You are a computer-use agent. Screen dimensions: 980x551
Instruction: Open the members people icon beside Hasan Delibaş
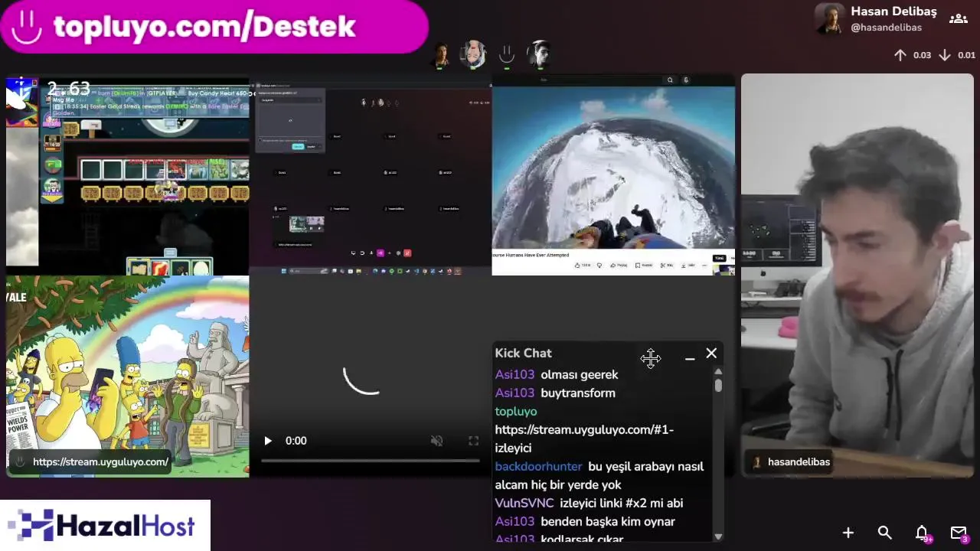[x=958, y=19]
